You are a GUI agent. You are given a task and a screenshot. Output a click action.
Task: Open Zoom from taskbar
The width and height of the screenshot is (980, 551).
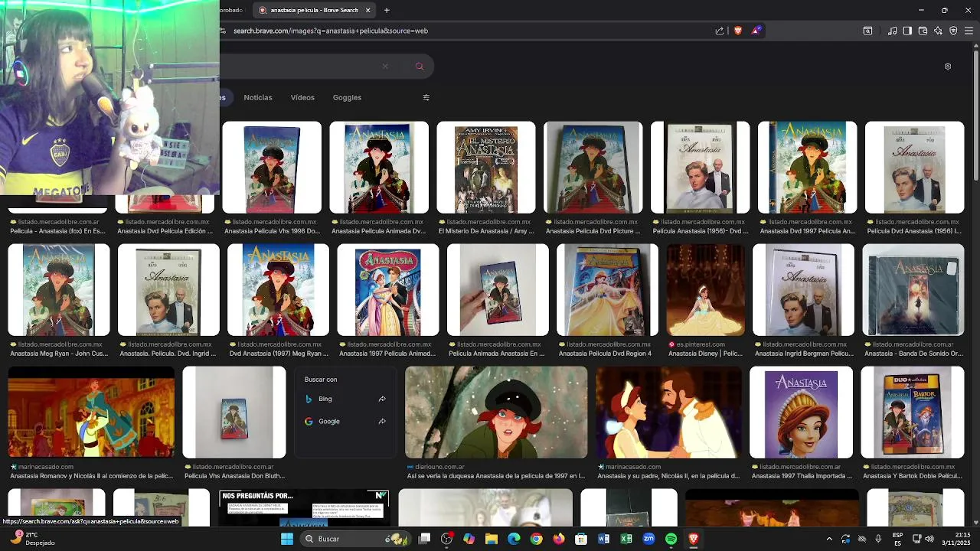(x=648, y=539)
